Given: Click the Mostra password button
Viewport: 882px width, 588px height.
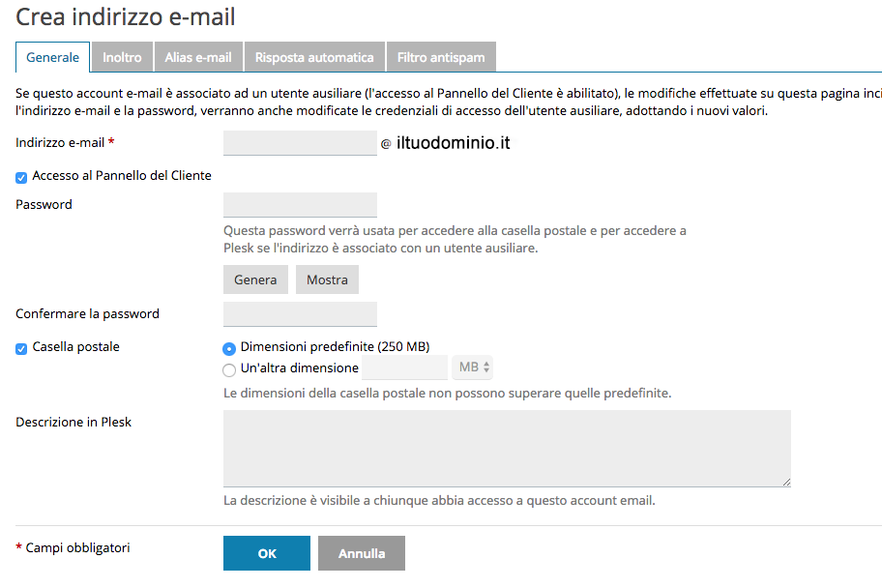Looking at the screenshot, I should (327, 279).
